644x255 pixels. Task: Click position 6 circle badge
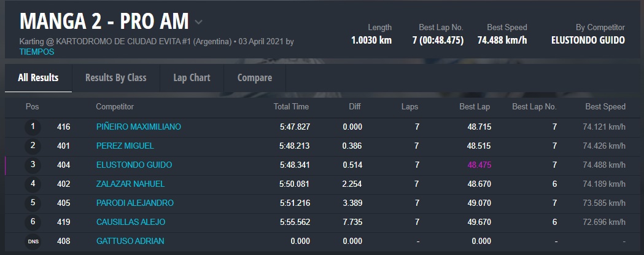(x=33, y=222)
